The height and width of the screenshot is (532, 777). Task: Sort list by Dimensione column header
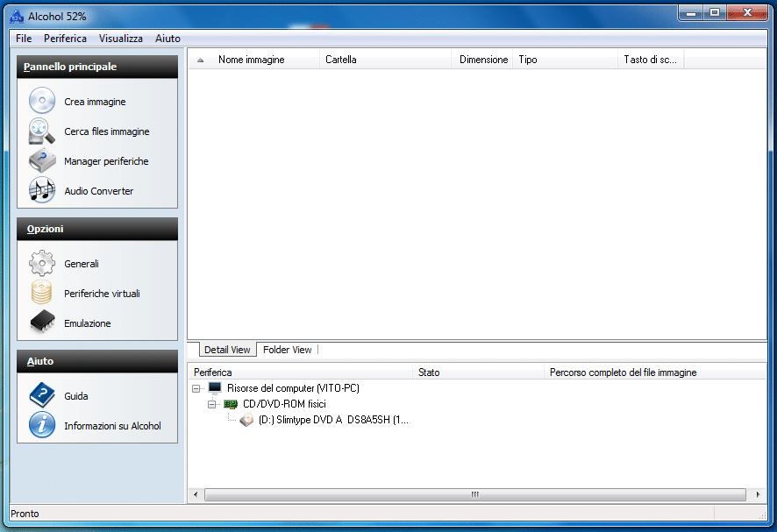pyautogui.click(x=483, y=60)
